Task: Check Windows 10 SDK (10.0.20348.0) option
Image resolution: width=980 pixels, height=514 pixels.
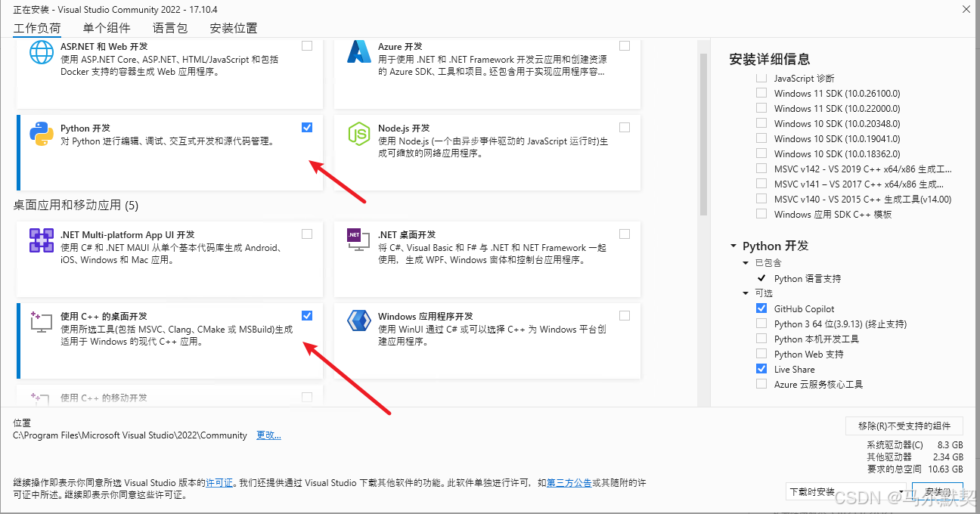Action: click(x=761, y=123)
